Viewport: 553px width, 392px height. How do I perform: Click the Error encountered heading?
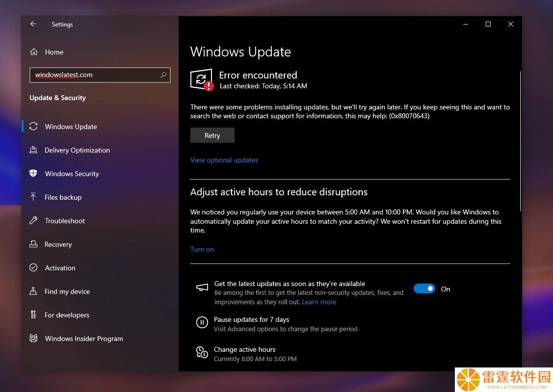[258, 75]
